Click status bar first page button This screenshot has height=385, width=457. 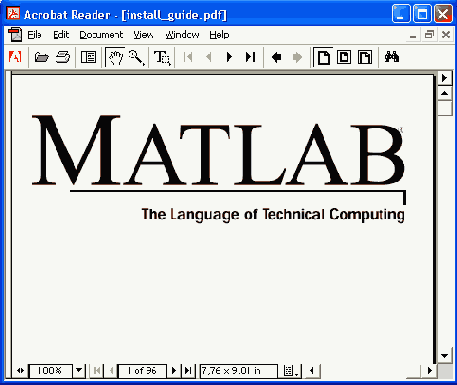click(x=97, y=371)
